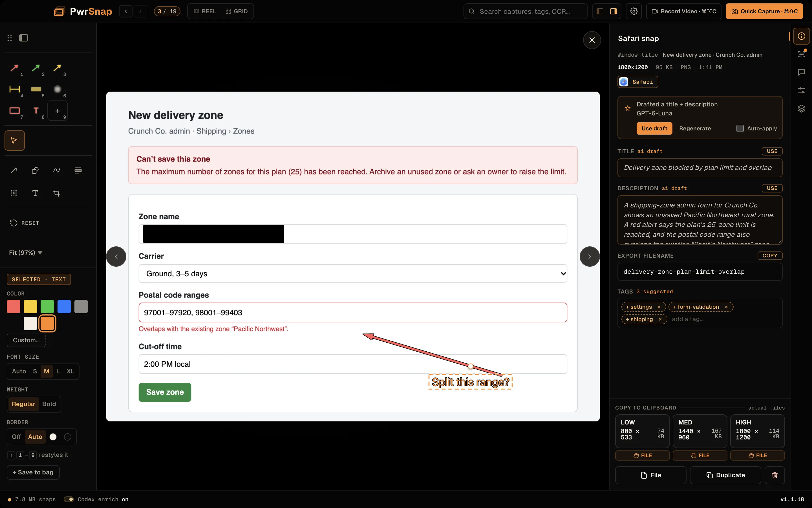Open the adjustments sliders panel tab
Screen dimensions: 812x508
point(801,90)
